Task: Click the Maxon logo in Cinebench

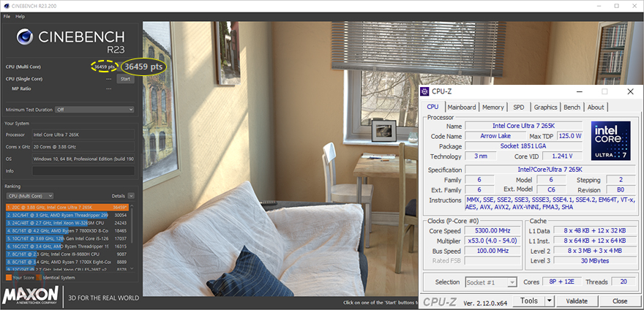Action: (x=31, y=295)
